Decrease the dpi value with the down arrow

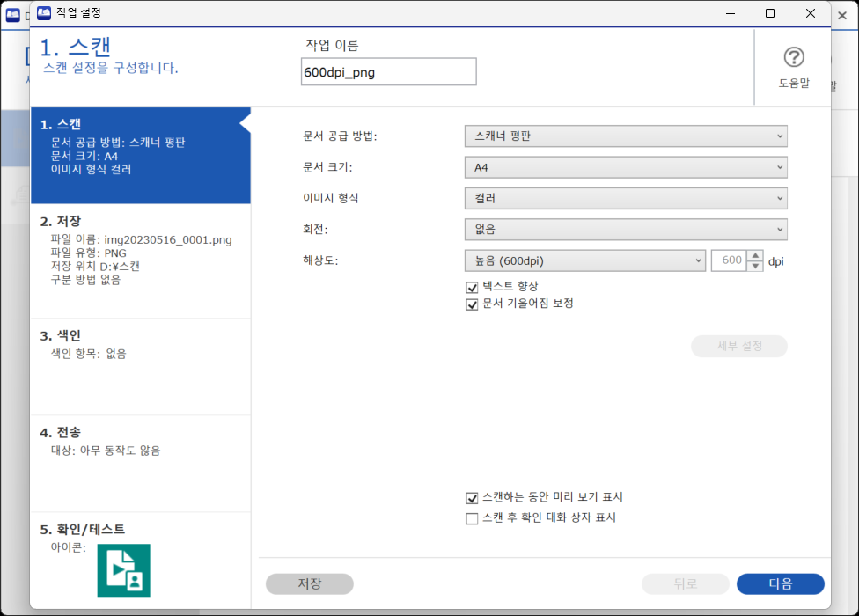pos(755,266)
